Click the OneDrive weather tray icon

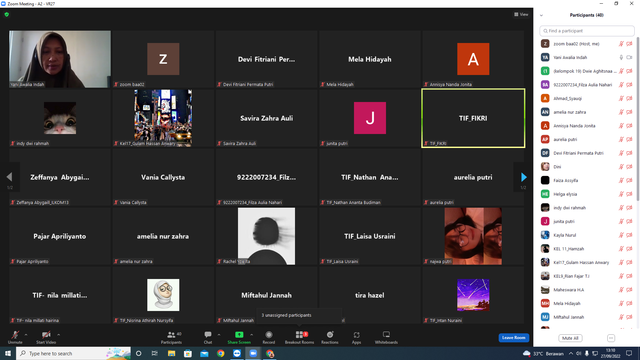click(527, 353)
